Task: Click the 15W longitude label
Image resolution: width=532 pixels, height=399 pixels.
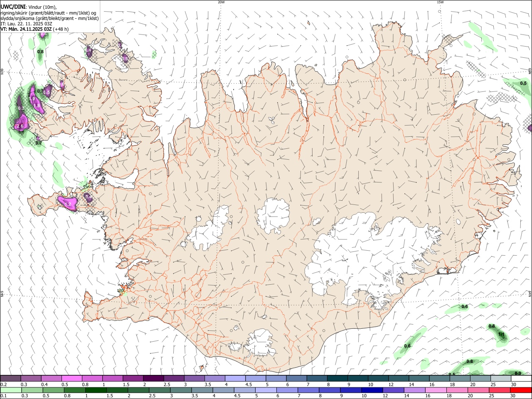Action: pyautogui.click(x=440, y=2)
